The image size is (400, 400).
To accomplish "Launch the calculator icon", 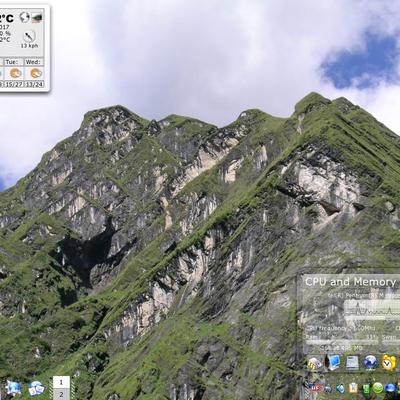I will point(352,363).
